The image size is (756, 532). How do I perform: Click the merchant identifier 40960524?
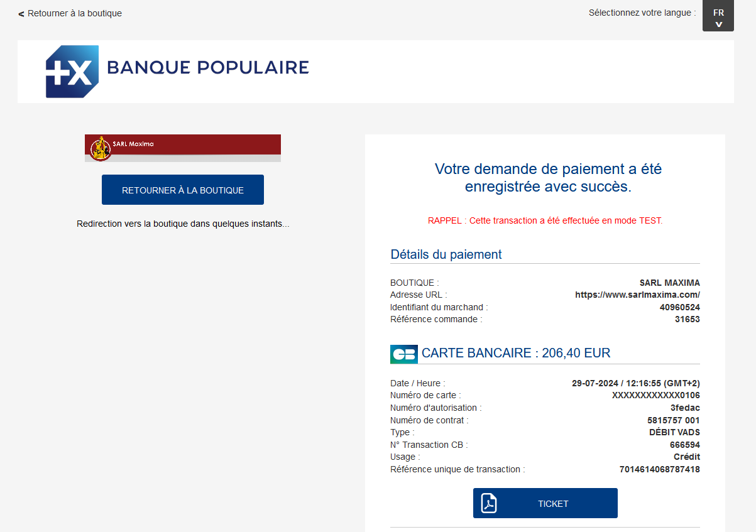click(x=679, y=307)
